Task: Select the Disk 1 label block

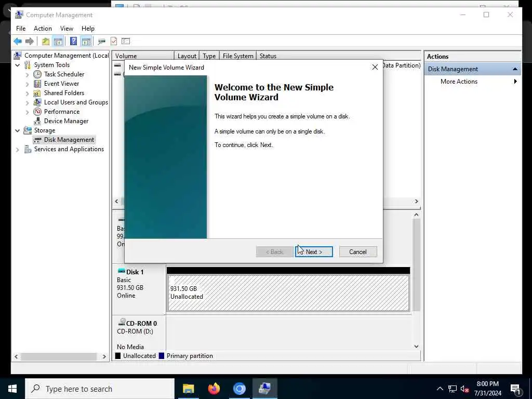Action: click(139, 289)
